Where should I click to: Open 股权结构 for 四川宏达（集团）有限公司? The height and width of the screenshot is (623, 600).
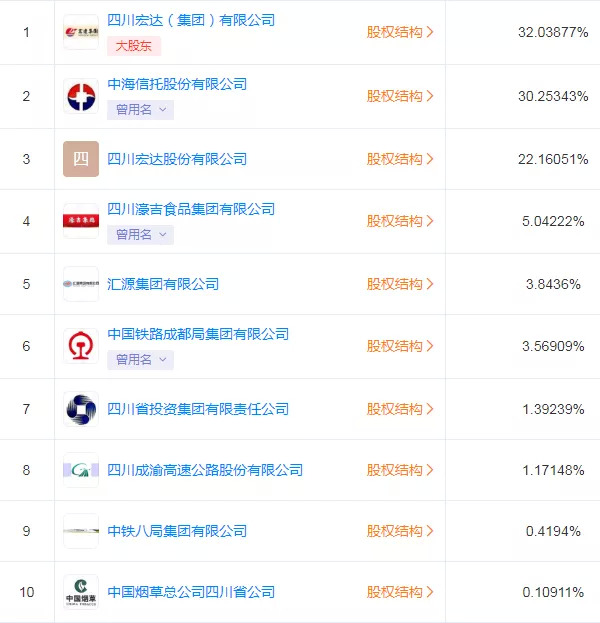click(x=400, y=32)
